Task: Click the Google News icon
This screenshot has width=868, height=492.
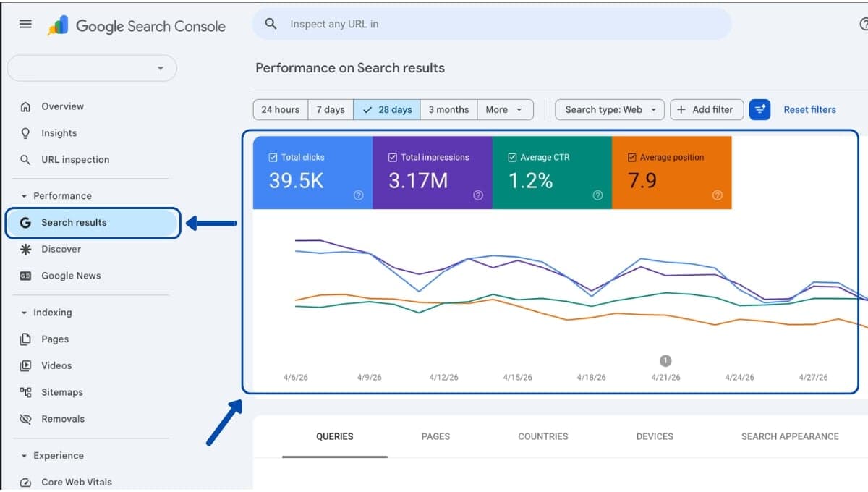Action: [25, 276]
